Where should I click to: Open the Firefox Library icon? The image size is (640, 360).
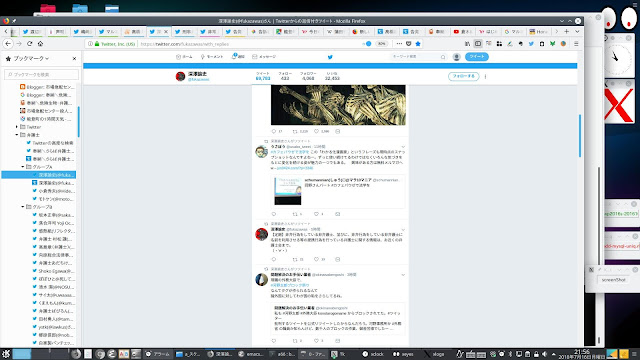pos(467,44)
